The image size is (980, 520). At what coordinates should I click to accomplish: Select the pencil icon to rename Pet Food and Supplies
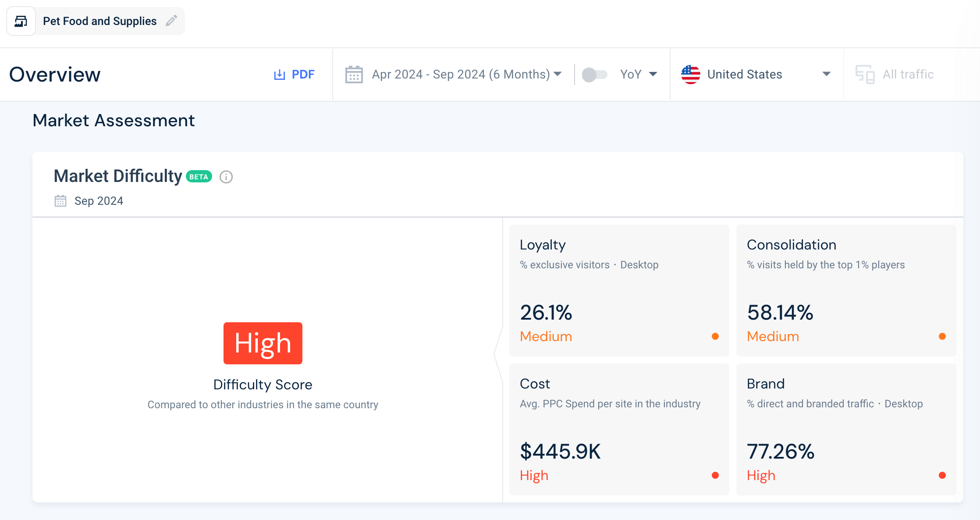tap(171, 21)
